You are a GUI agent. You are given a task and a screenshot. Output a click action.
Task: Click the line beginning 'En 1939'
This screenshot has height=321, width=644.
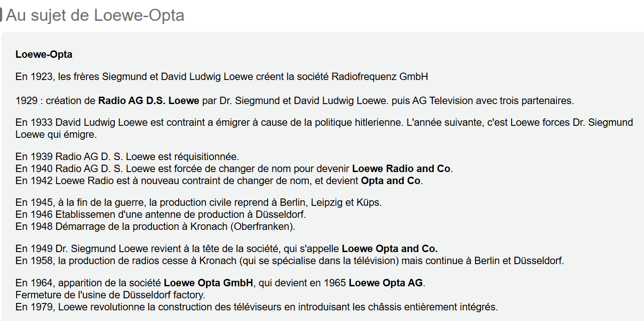point(127,157)
